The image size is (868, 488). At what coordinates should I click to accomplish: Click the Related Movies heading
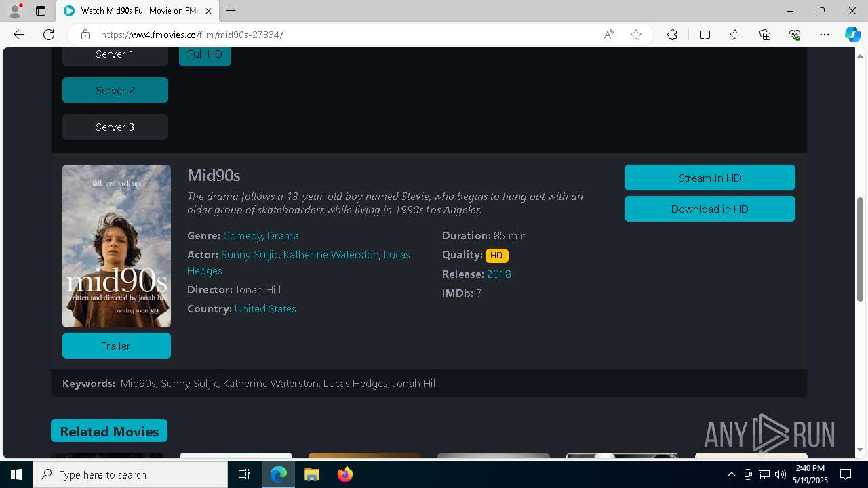coord(109,431)
